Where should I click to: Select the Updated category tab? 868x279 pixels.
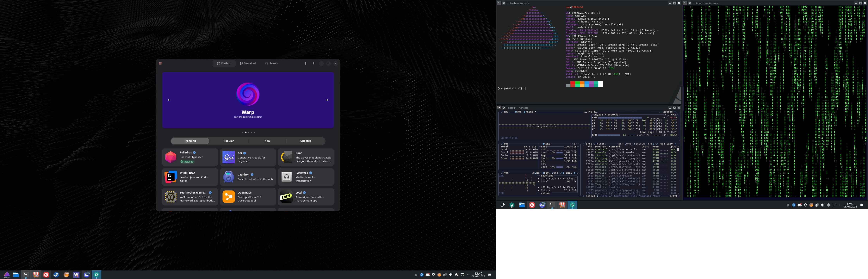[306, 141]
